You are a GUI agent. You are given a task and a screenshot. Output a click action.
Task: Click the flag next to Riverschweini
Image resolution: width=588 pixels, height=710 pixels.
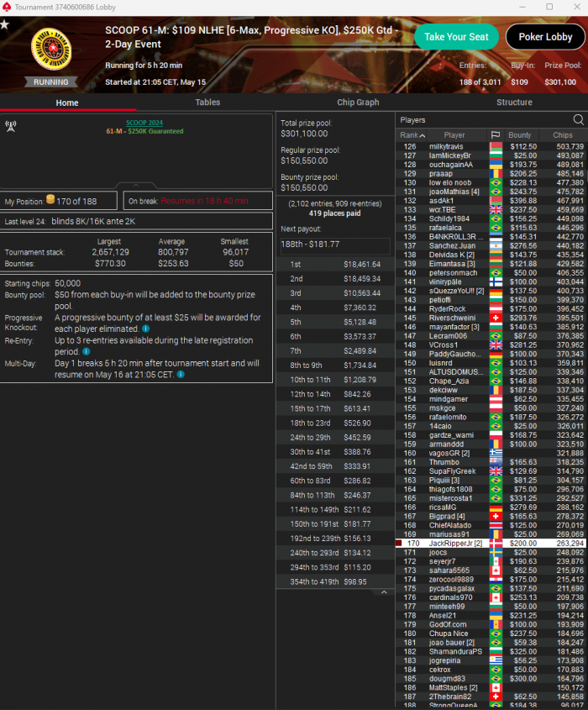pos(496,318)
